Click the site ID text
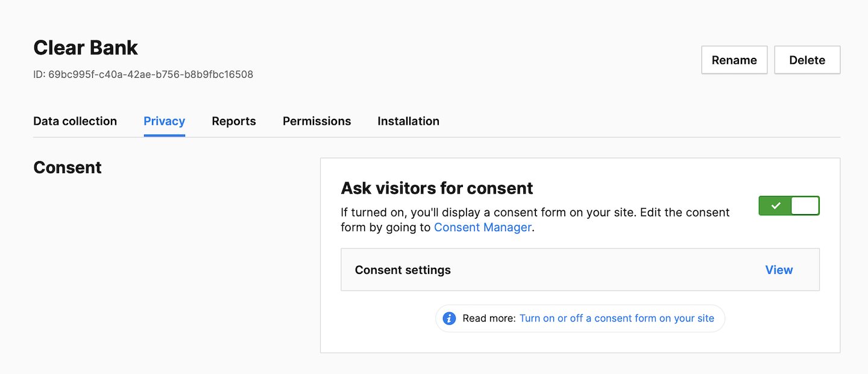Image resolution: width=868 pixels, height=374 pixels. (143, 75)
